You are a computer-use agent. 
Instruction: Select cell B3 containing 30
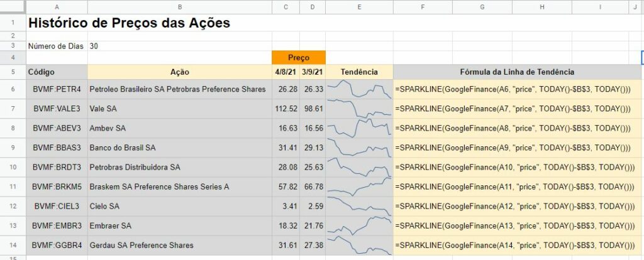[x=179, y=46]
